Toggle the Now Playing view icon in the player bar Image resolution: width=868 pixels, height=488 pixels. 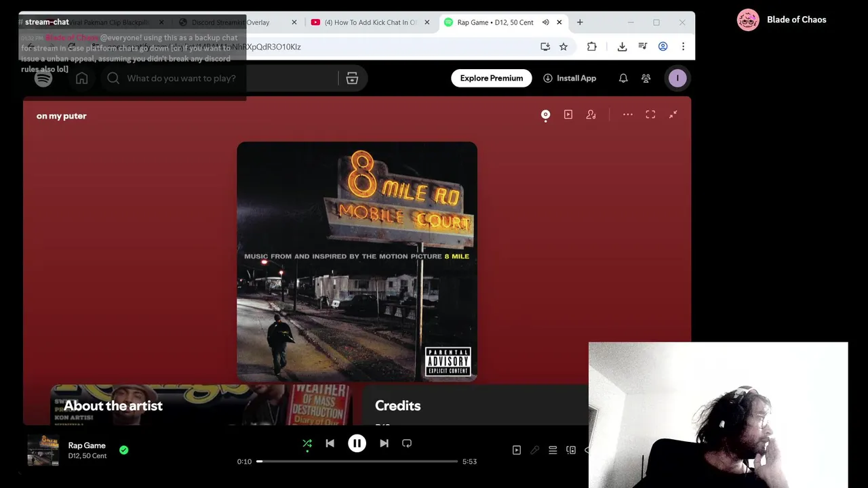(x=516, y=450)
